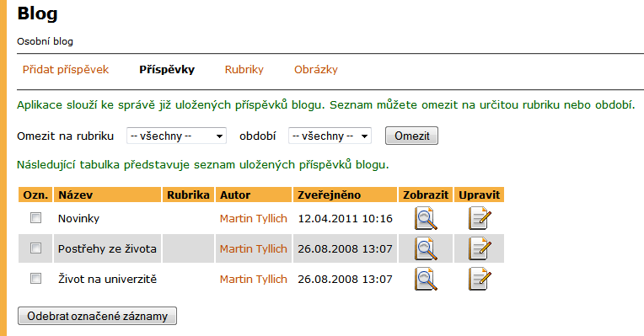Viewport: 644px width, 336px height.
Task: Click the Upravit column header
Action: [479, 195]
